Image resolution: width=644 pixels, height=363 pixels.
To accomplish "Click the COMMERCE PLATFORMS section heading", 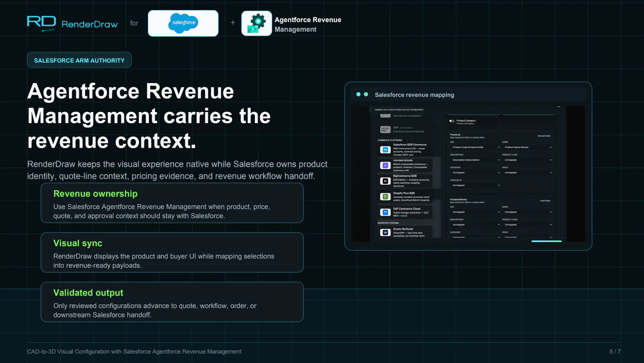I will click(390, 140).
